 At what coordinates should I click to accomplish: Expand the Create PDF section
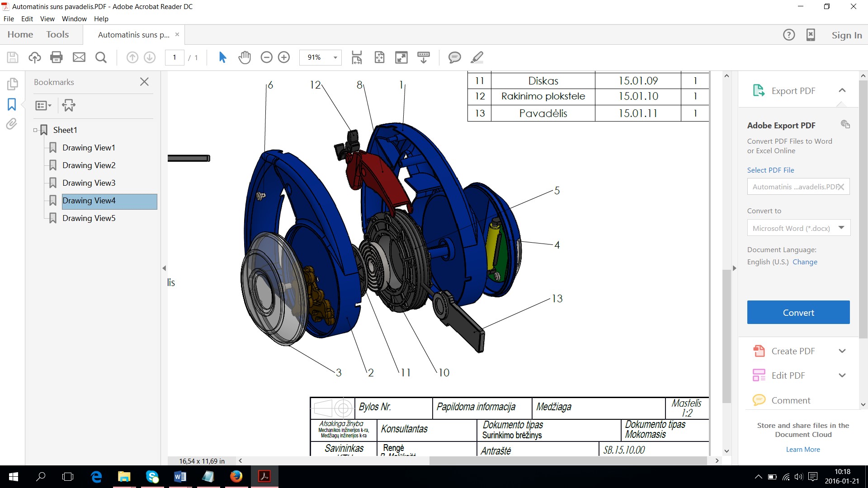tap(842, 351)
